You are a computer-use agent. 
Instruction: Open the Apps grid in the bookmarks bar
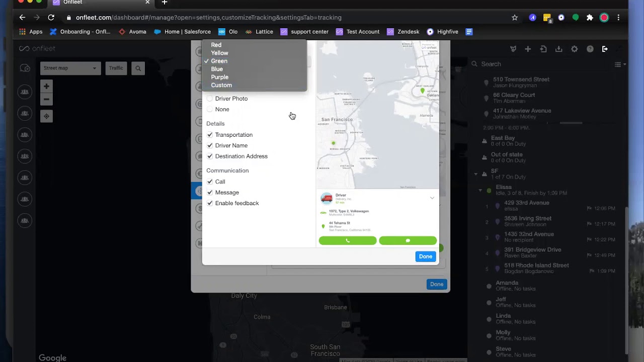coord(31,32)
